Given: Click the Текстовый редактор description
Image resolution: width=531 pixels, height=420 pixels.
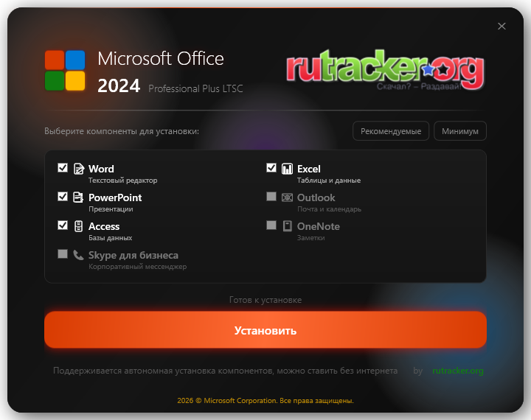Looking at the screenshot, I should (x=123, y=181).
